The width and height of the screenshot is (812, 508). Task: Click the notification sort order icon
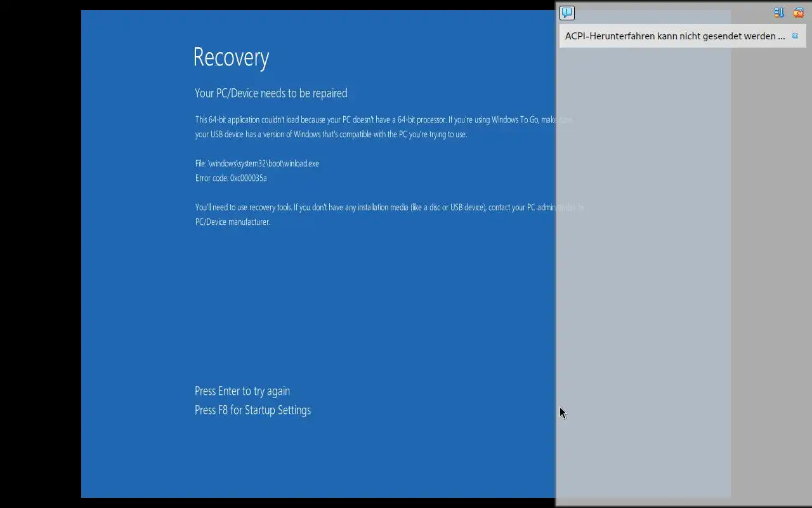coord(779,13)
